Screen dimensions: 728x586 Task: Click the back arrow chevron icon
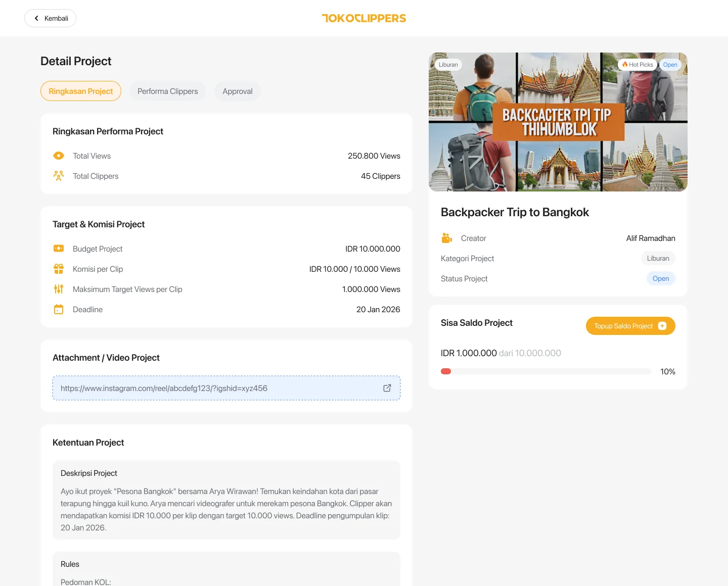(x=36, y=18)
